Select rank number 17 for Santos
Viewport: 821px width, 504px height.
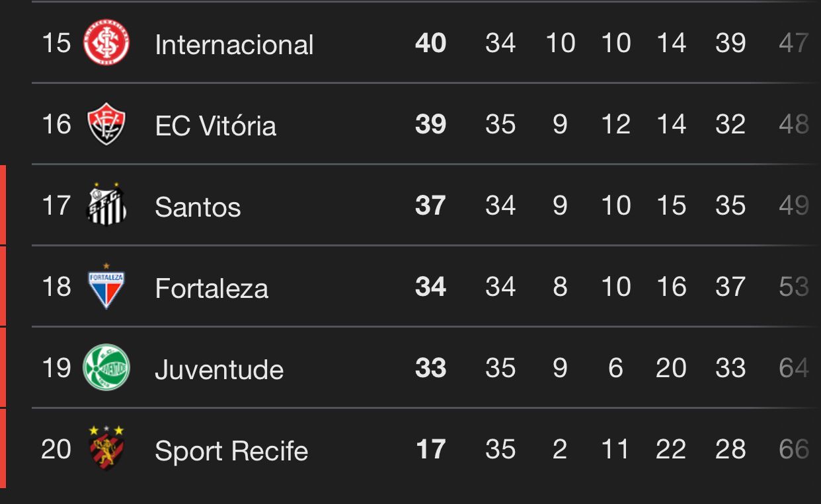(x=56, y=205)
